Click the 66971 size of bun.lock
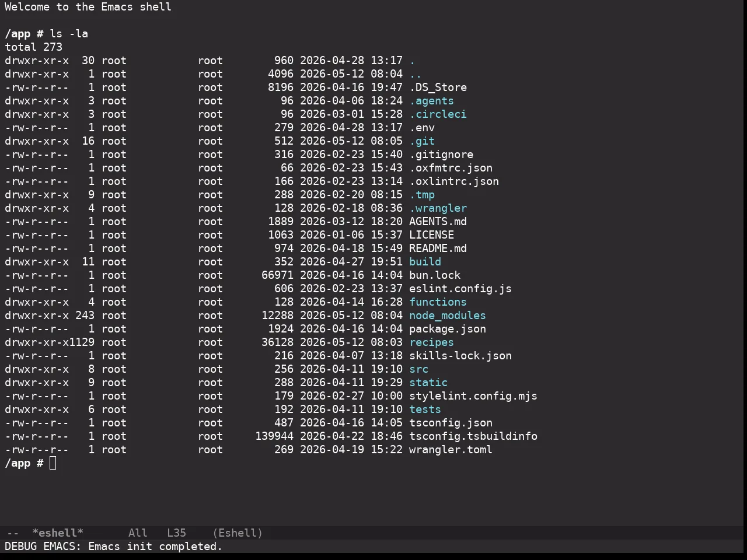This screenshot has height=560, width=747. 277,275
